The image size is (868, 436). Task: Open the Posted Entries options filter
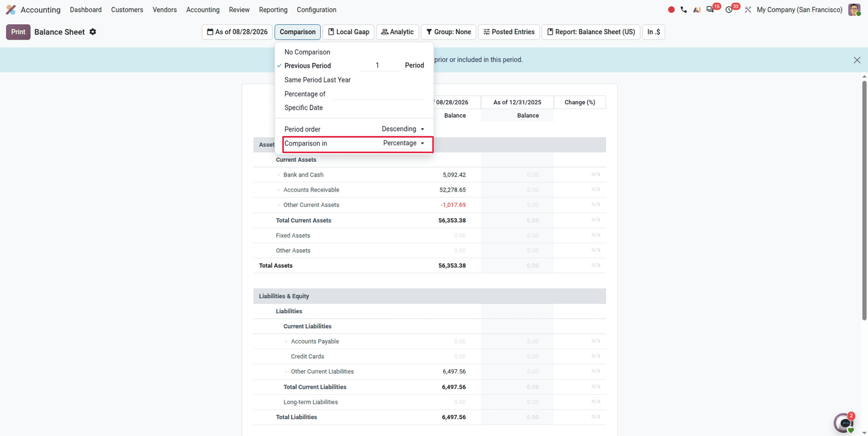tap(509, 32)
